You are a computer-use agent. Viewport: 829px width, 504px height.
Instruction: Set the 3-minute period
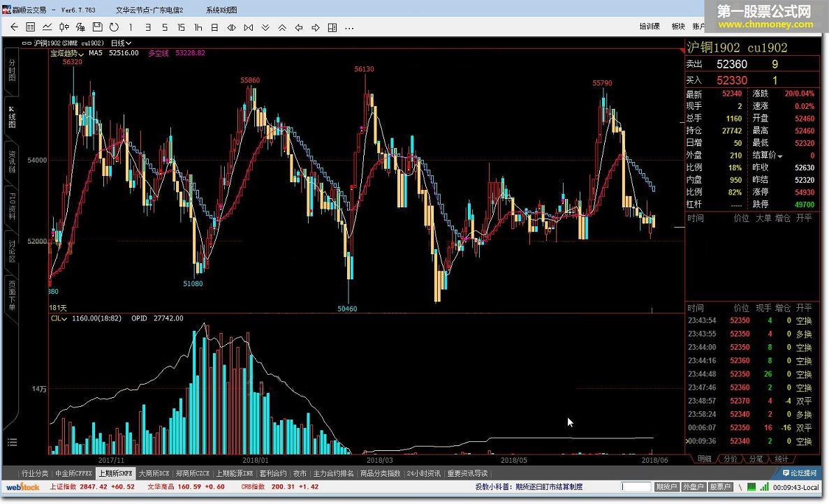coord(148,27)
